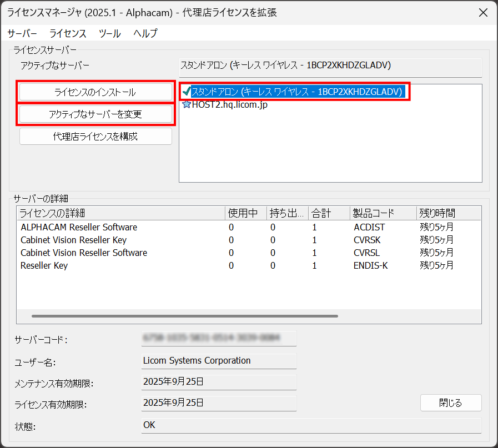Viewport: 498px width, 448px height.
Task: Select the Cabinet Vision Reseller Key row
Action: (x=249, y=240)
